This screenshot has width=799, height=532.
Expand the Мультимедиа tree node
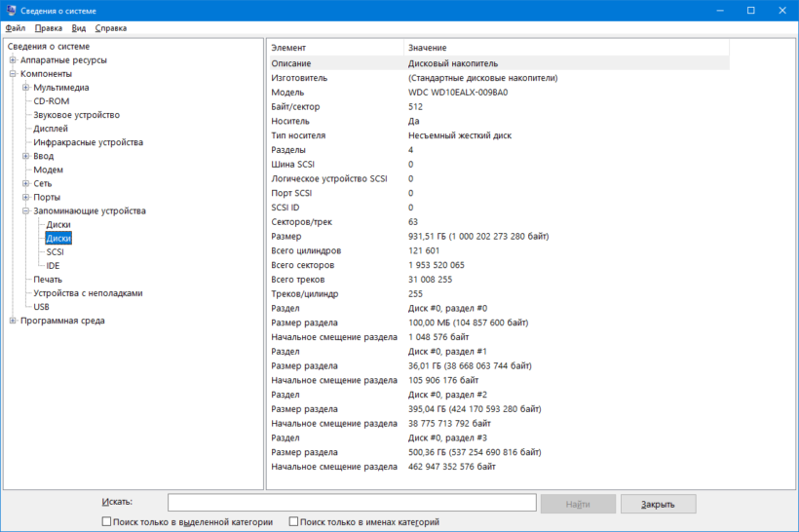(x=25, y=88)
